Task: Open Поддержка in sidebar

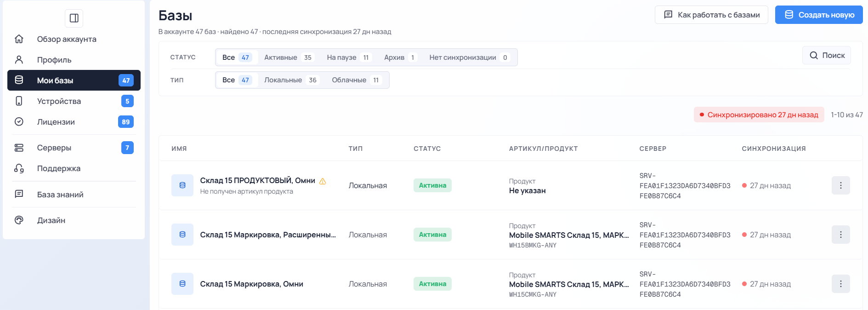Action: pos(74,168)
